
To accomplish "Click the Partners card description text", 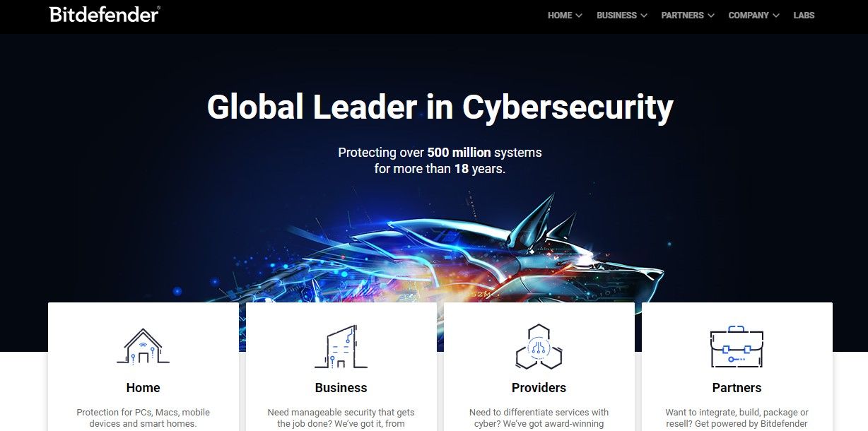I will [737, 418].
